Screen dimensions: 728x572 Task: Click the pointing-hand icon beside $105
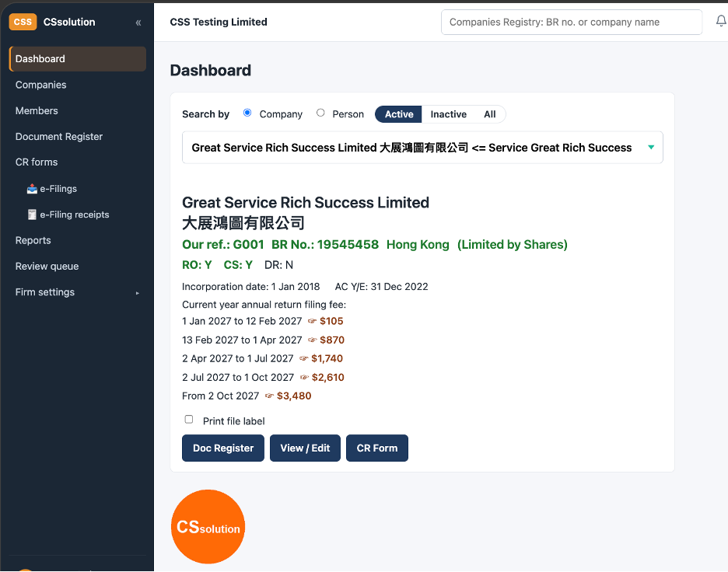(312, 321)
